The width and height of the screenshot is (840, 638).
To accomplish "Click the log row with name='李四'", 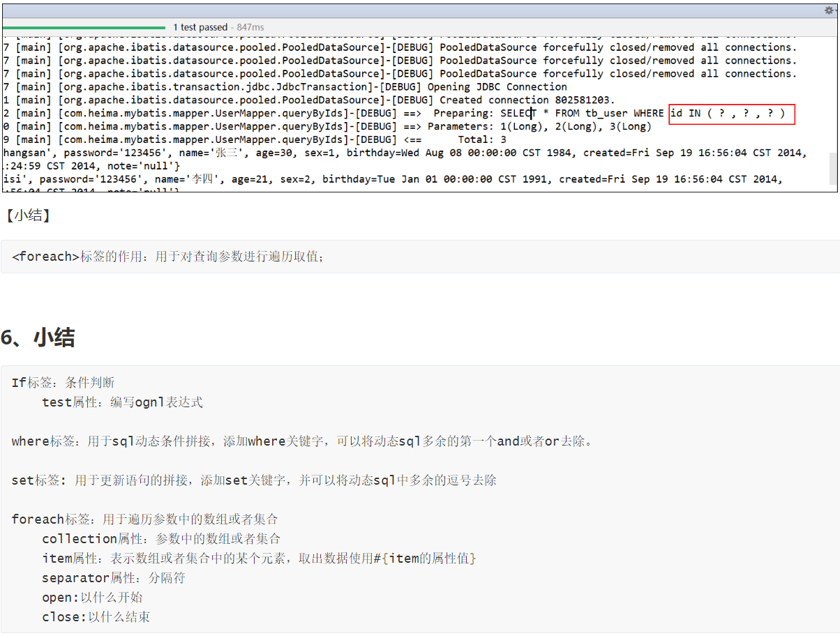I will [x=393, y=180].
